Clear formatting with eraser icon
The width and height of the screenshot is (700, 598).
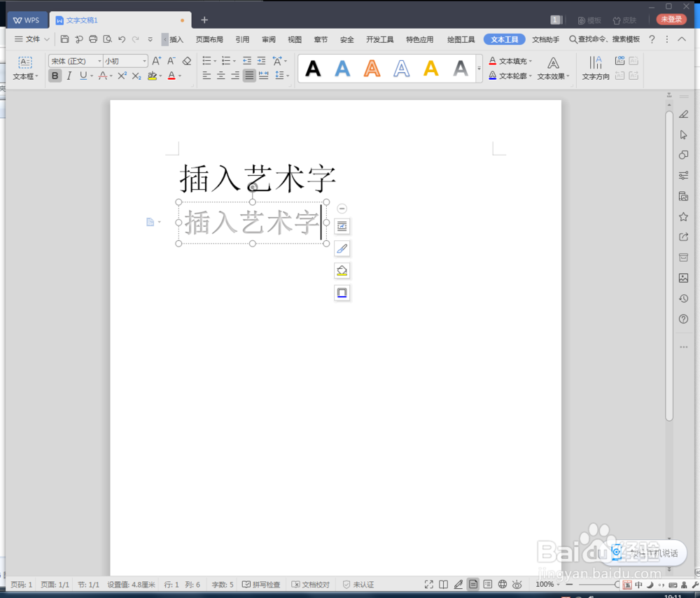(x=187, y=61)
